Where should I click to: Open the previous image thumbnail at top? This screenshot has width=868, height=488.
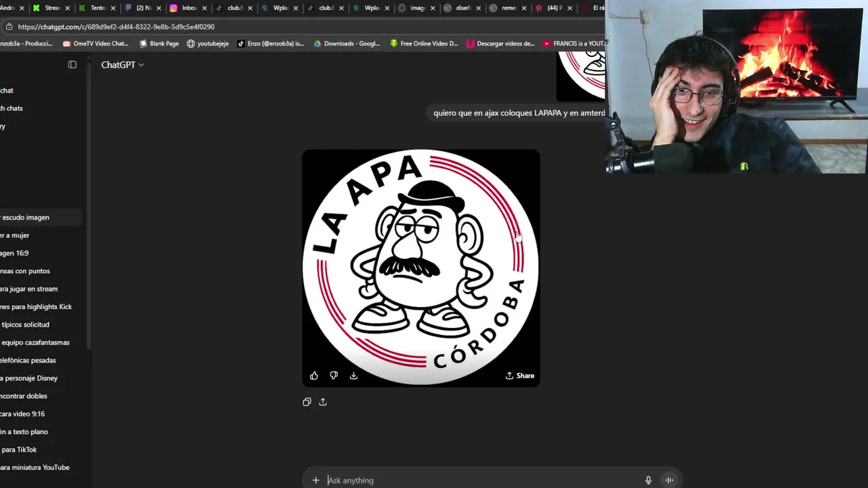pos(581,76)
